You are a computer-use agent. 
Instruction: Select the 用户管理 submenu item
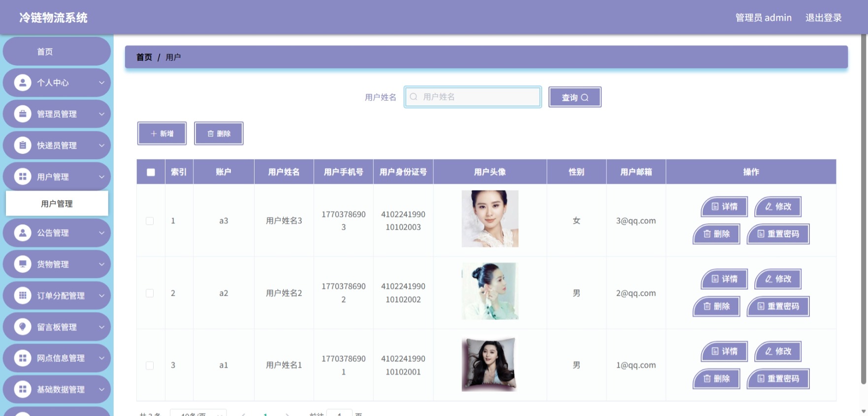(x=57, y=204)
